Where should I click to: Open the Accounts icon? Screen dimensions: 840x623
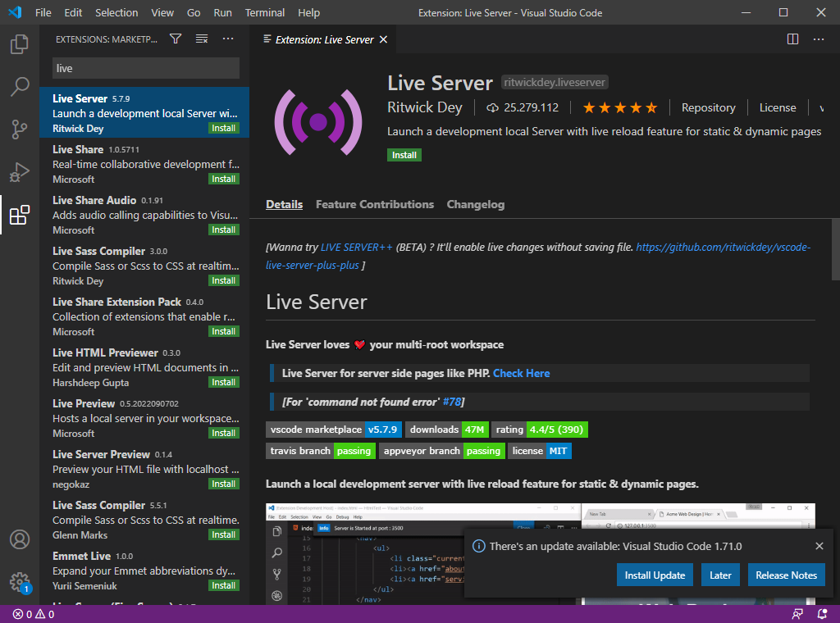(20, 539)
